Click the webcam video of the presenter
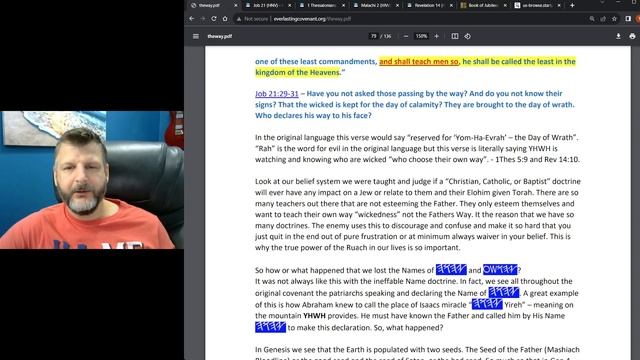Viewport: 640px width, 360px height. click(x=92, y=180)
